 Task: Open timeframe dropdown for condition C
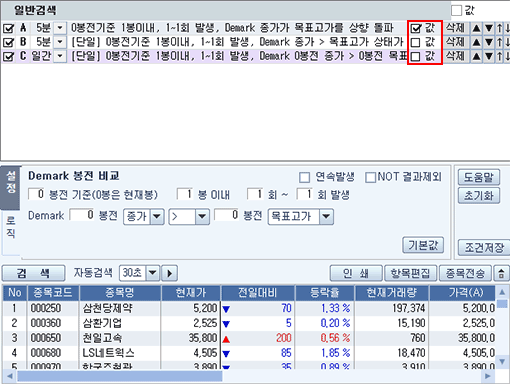click(60, 56)
